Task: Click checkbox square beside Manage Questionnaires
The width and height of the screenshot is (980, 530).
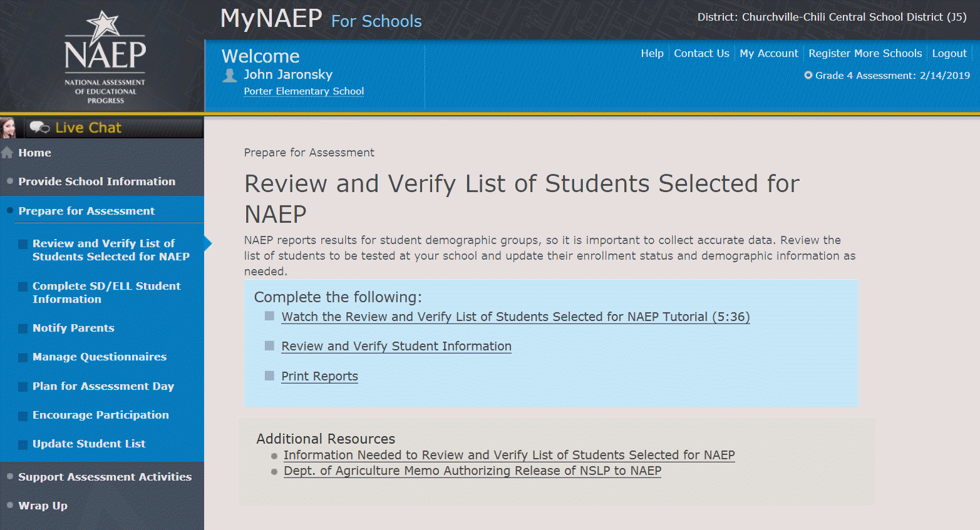Action: pyautogui.click(x=23, y=357)
